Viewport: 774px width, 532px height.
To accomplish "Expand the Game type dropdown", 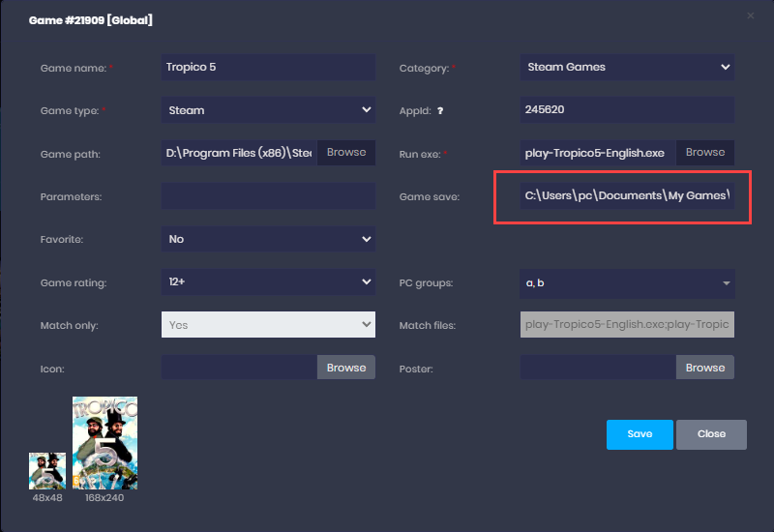I will click(268, 110).
